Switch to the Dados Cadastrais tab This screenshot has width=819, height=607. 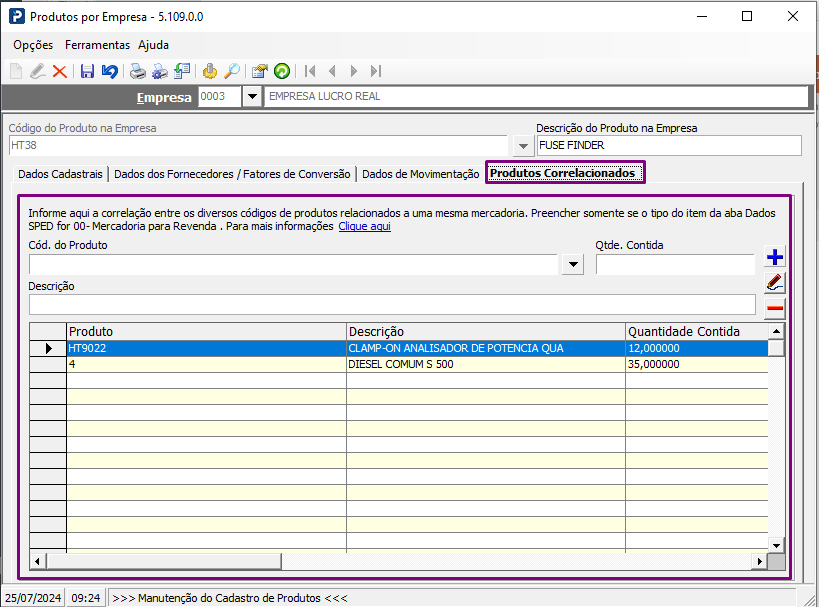tap(60, 174)
